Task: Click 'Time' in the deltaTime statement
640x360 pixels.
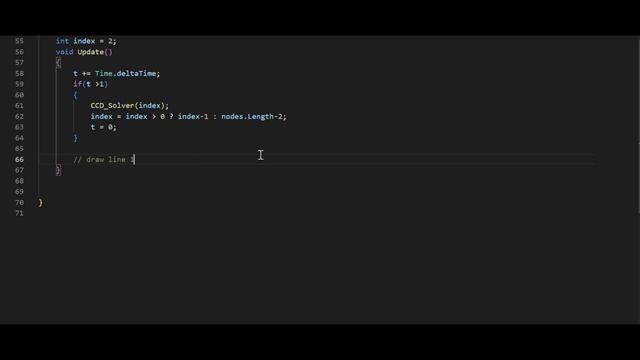Action: [104, 73]
